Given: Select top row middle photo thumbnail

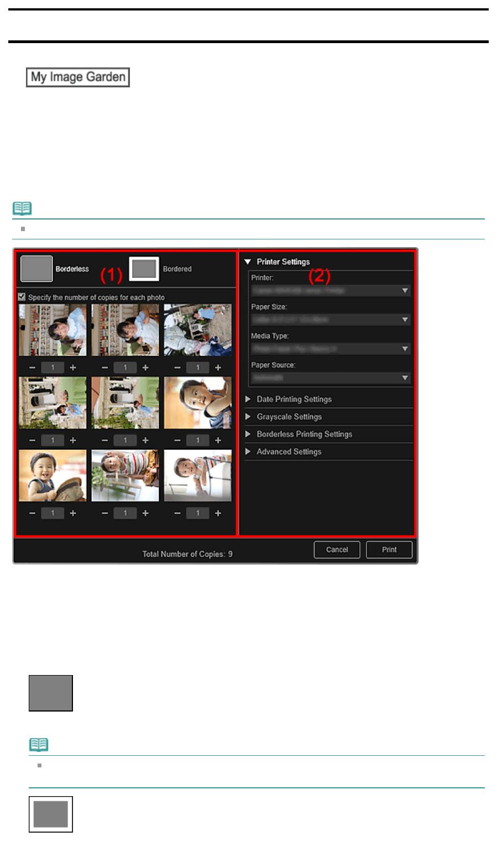Looking at the screenshot, I should [125, 330].
